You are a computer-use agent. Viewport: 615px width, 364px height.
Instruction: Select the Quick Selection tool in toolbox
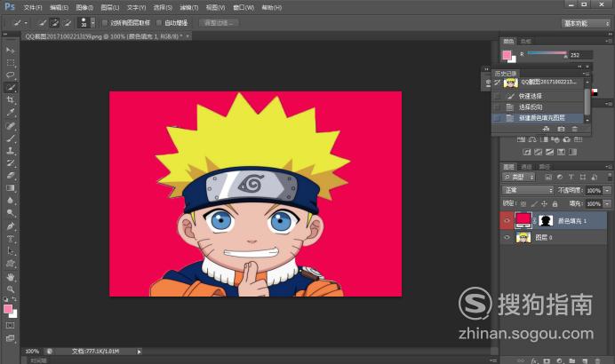click(10, 87)
